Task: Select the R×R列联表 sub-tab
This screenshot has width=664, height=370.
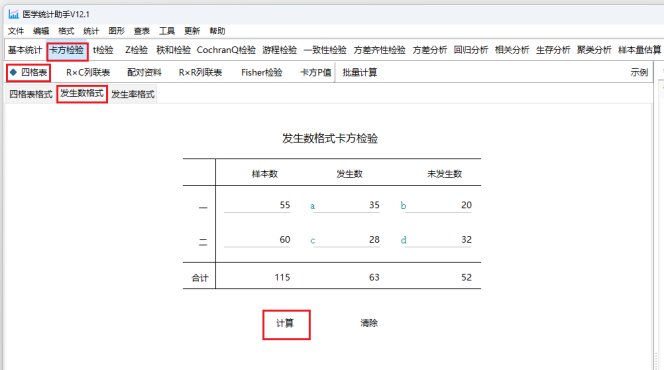Action: pyautogui.click(x=200, y=72)
